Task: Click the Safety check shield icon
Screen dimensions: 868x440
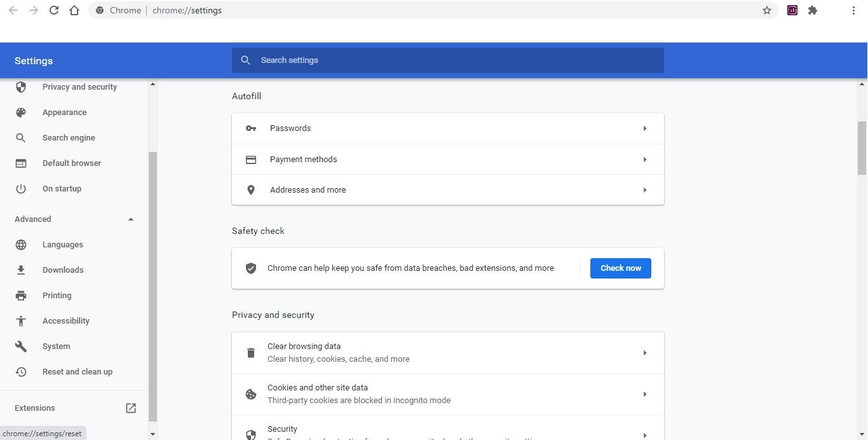Action: pos(251,268)
